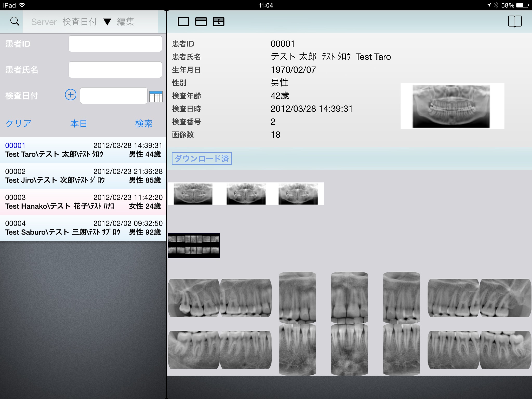The height and width of the screenshot is (399, 532).
Task: Open the second panoramic X-ray thumbnail
Action: 246,194
